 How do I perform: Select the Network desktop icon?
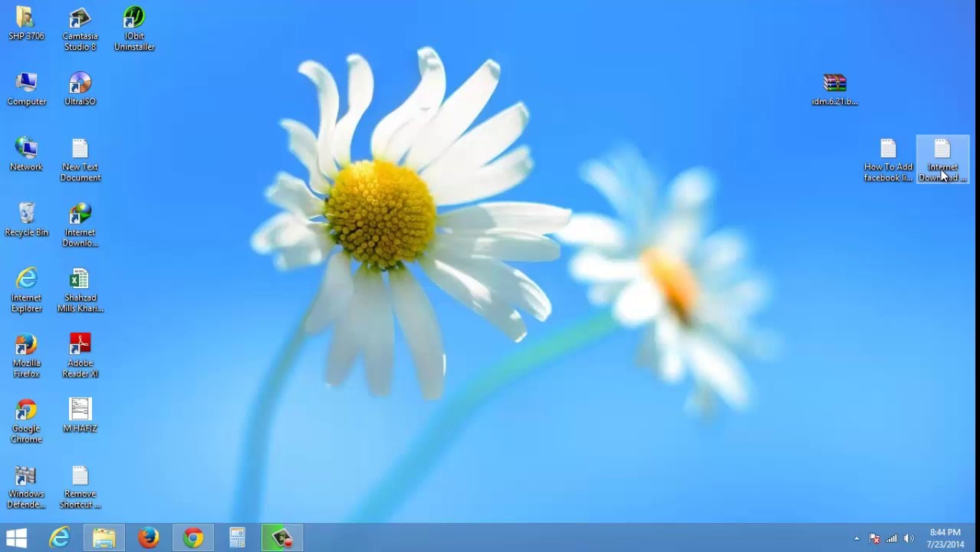click(26, 154)
